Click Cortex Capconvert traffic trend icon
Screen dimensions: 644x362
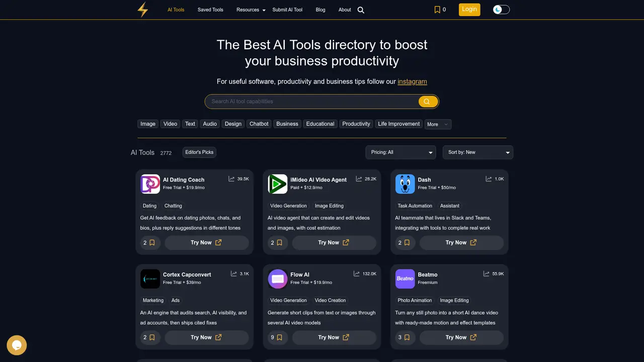233,274
